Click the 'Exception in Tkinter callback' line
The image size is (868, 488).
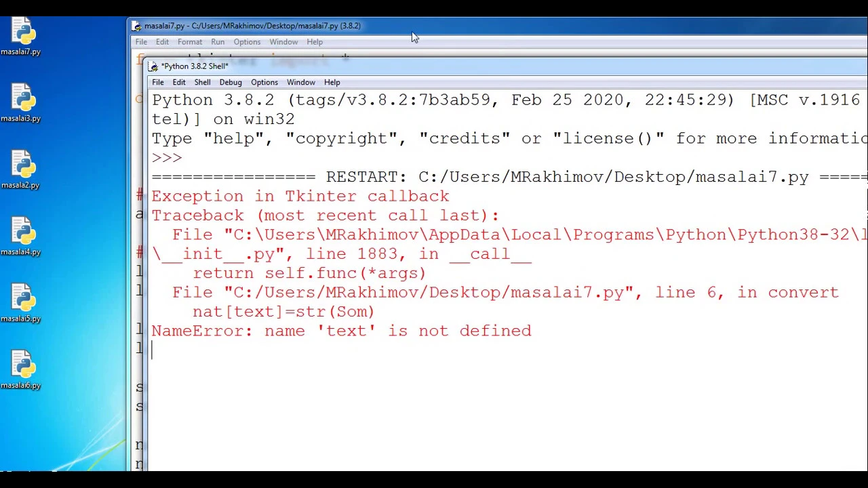pyautogui.click(x=300, y=197)
